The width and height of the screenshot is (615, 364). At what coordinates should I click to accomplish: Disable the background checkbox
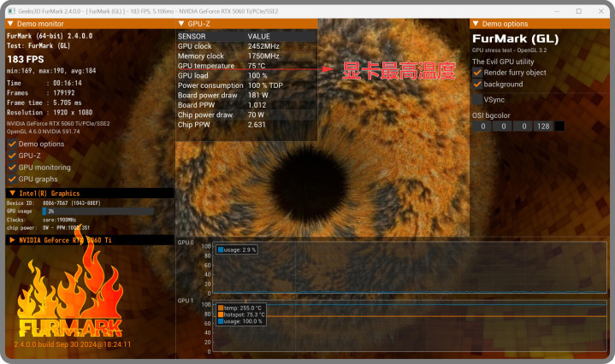(477, 85)
